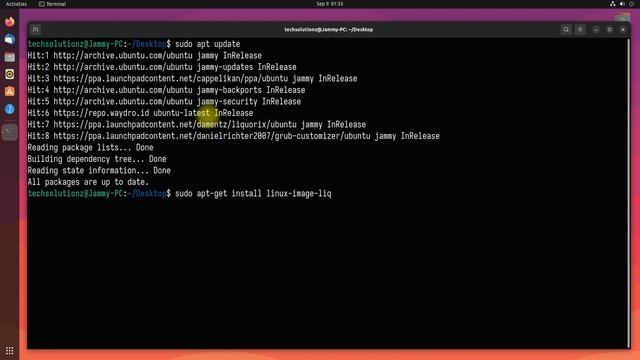
Task: Minimize the terminal window
Action: (x=596, y=29)
